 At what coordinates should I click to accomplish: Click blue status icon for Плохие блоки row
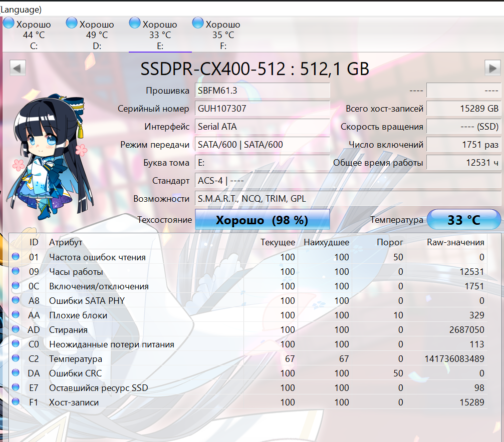coord(16,315)
